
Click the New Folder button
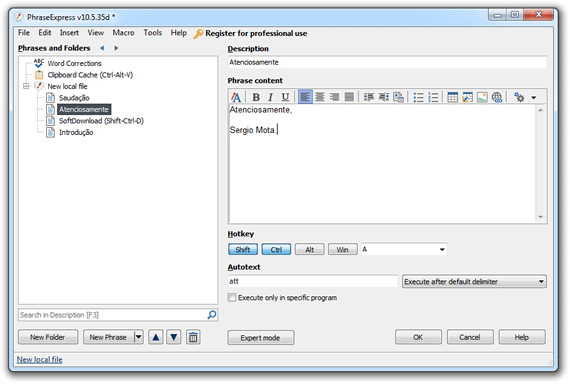pos(48,337)
